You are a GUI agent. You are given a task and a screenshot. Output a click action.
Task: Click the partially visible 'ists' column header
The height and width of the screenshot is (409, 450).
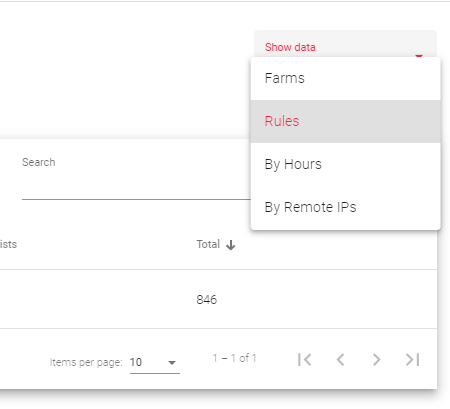8,244
